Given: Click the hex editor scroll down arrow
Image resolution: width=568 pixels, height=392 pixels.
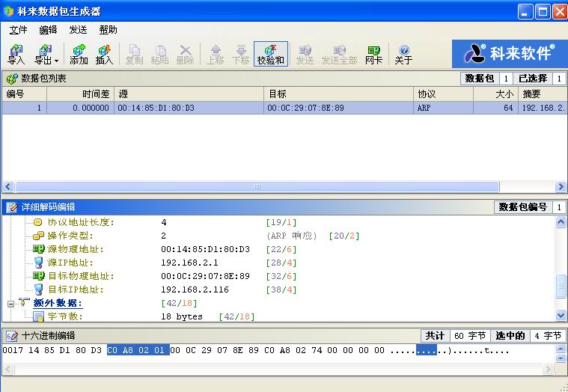Looking at the screenshot, I should (561, 358).
